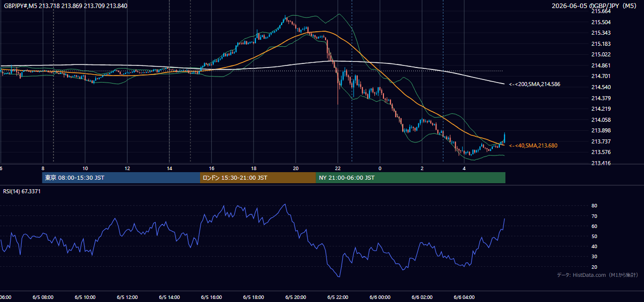Click price axis value 214.219
The width and height of the screenshot is (644, 302).
click(601, 109)
